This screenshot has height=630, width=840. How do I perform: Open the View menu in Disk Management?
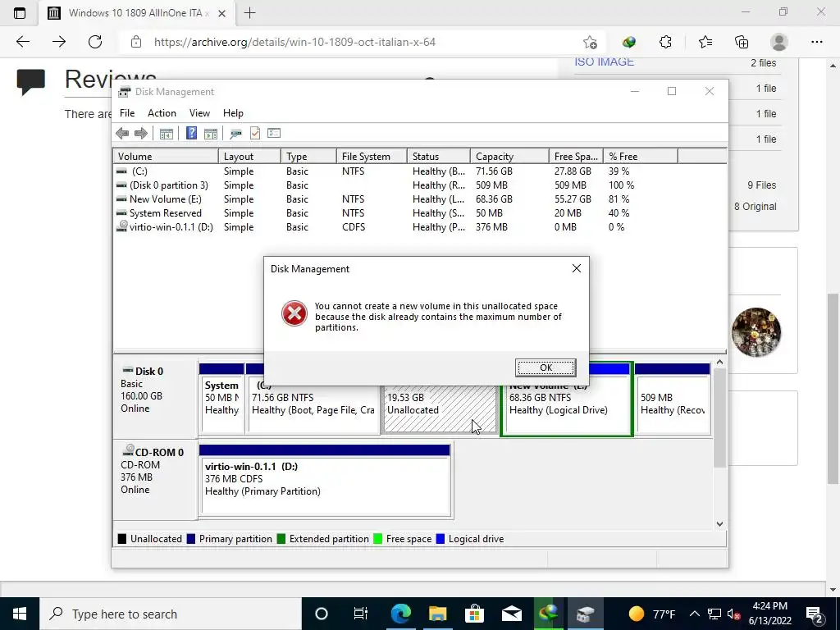click(x=199, y=113)
